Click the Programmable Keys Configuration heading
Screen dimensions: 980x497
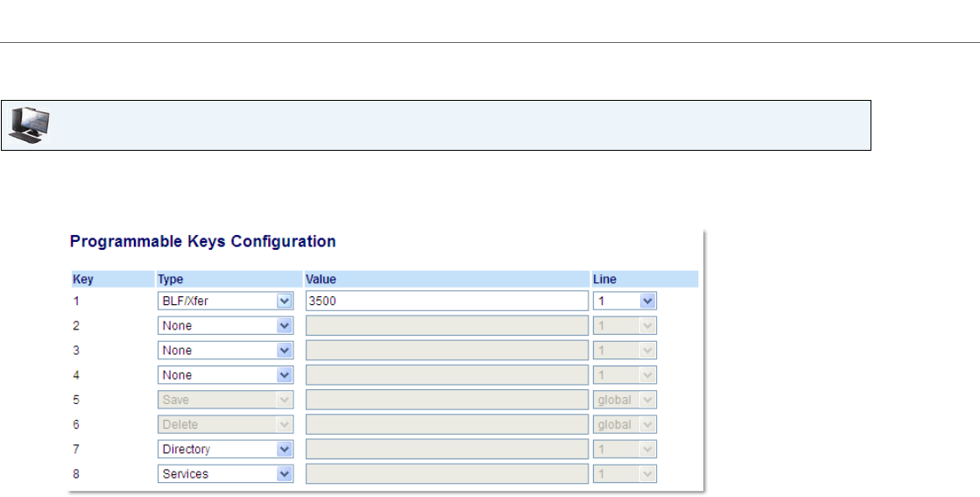click(x=203, y=241)
